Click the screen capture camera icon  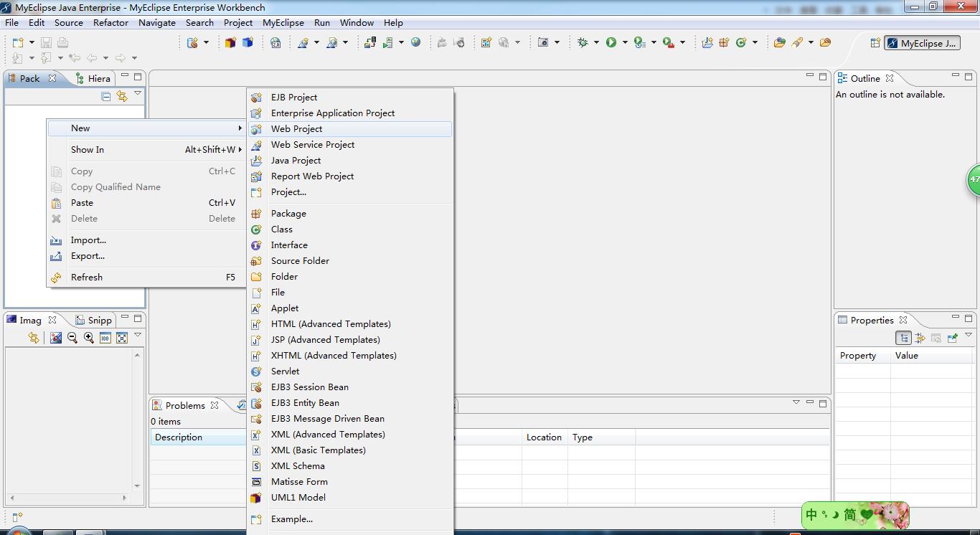click(543, 43)
